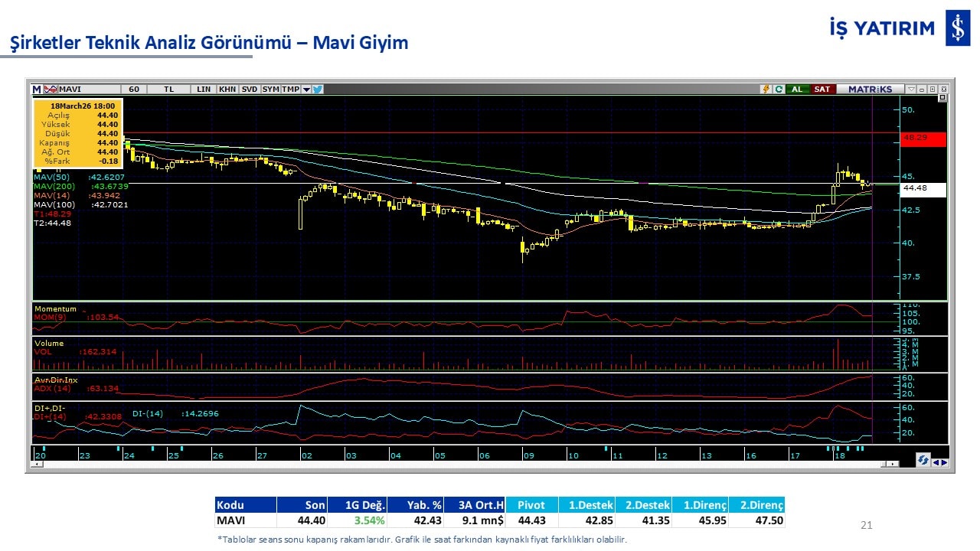Image resolution: width=980 pixels, height=551 pixels.
Task: Click the blue sync icon at bottom right
Action: tap(923, 461)
